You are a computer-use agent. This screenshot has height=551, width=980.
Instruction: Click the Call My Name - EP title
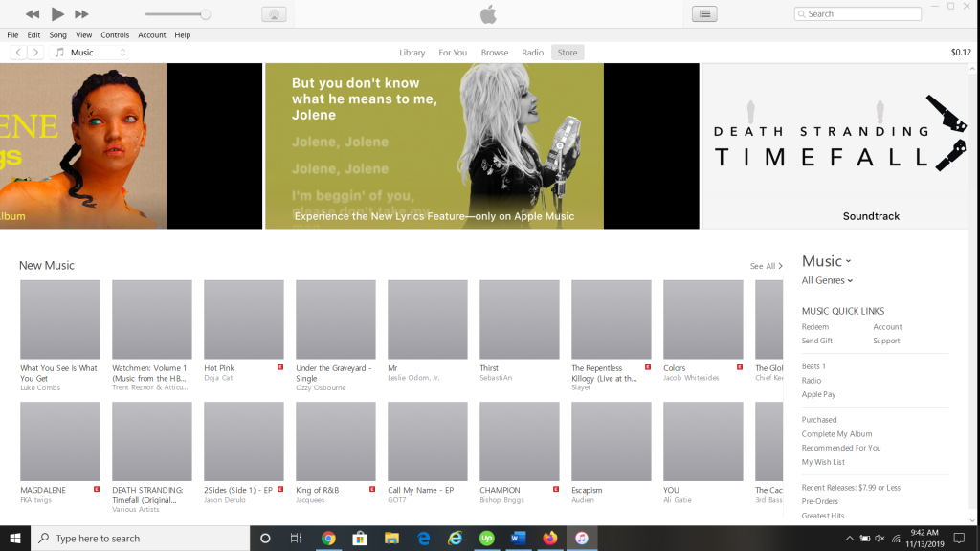point(421,491)
